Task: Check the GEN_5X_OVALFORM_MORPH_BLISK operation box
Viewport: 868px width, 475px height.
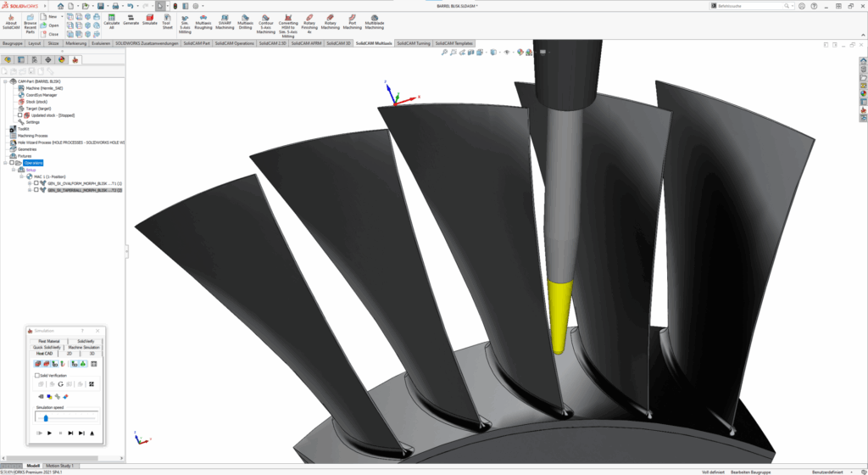Action: (x=36, y=183)
